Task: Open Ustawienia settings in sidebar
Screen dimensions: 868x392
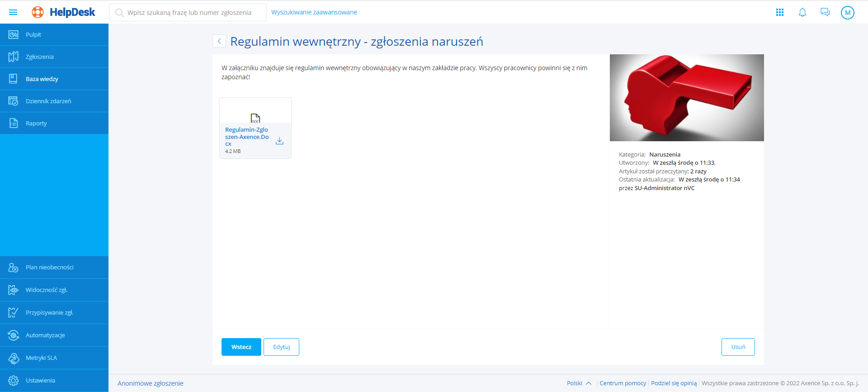Action: [40, 380]
